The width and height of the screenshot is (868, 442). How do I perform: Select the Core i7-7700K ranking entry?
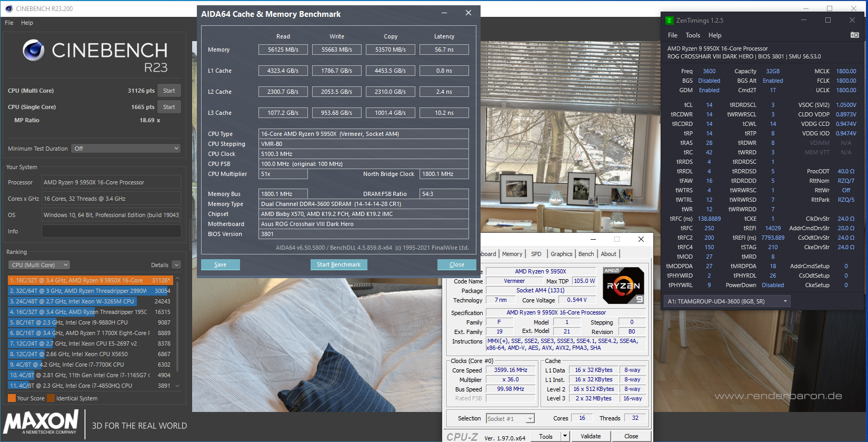point(91,365)
